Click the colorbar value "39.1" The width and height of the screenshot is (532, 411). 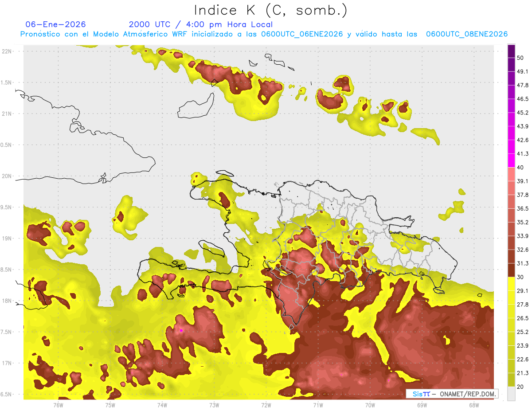point(523,181)
